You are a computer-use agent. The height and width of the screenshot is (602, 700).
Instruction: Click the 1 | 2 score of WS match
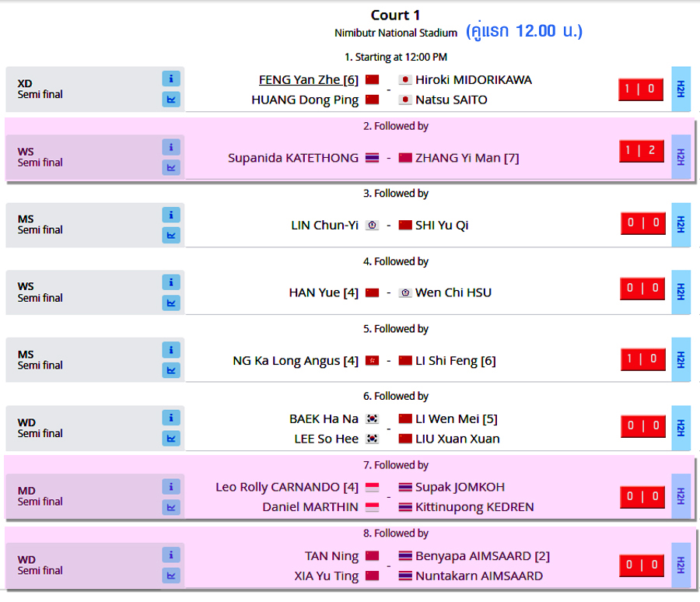pos(642,151)
